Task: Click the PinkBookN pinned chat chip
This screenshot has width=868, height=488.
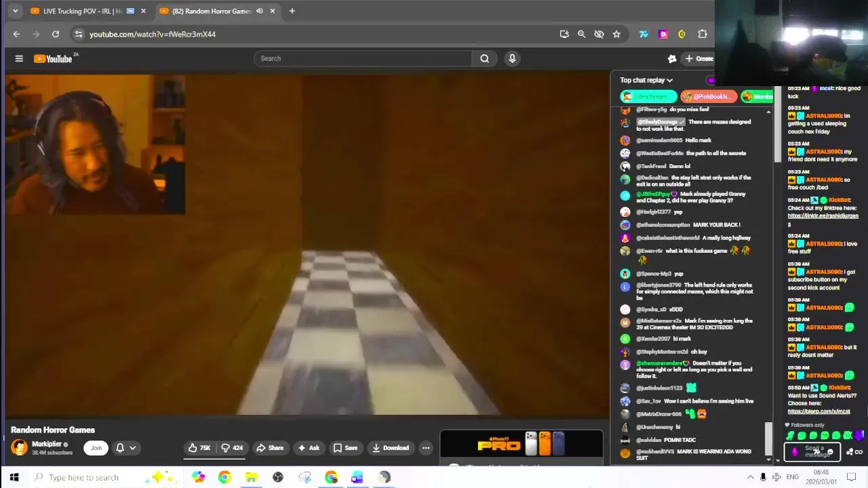Action: (708, 96)
